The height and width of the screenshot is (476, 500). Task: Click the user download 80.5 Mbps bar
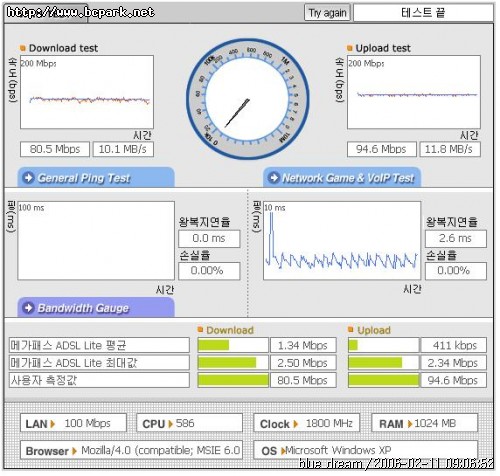[233, 380]
